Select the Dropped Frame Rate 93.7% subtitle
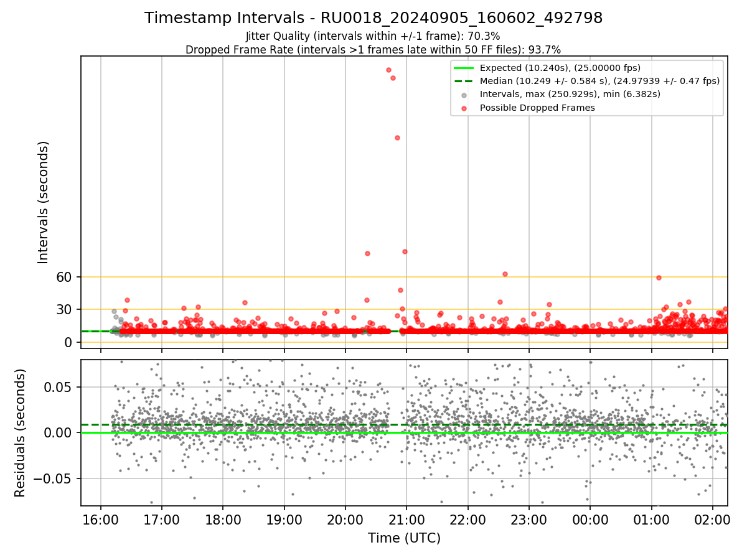The image size is (747, 560). (373, 49)
